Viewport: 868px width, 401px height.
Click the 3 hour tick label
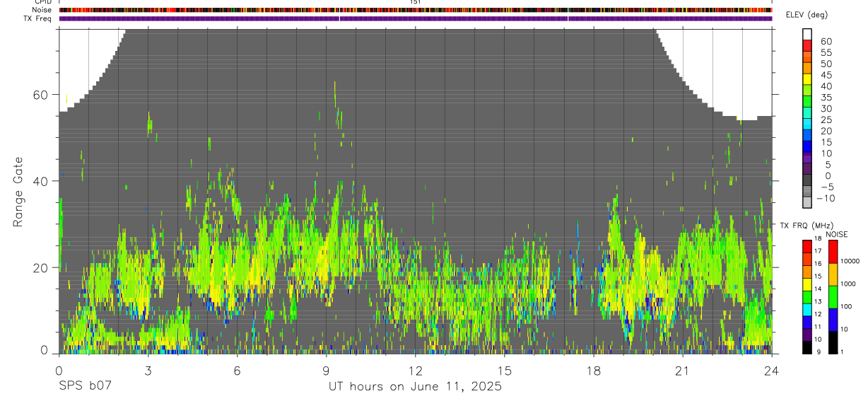[x=148, y=370]
